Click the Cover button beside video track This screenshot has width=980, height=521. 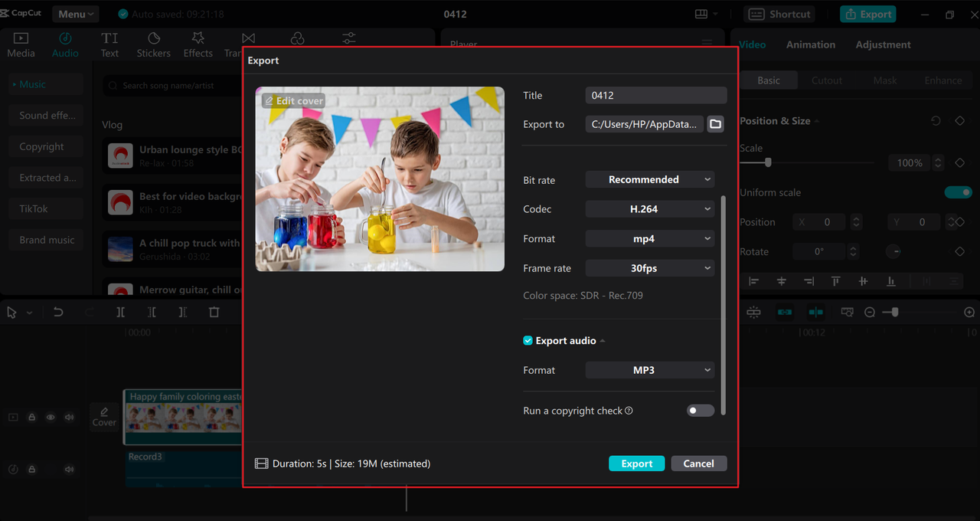[x=104, y=417]
